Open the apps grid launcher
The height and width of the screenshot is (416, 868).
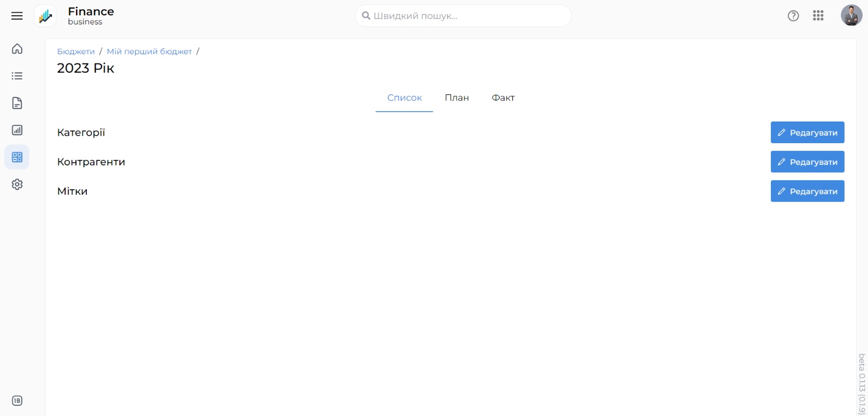[x=818, y=16]
